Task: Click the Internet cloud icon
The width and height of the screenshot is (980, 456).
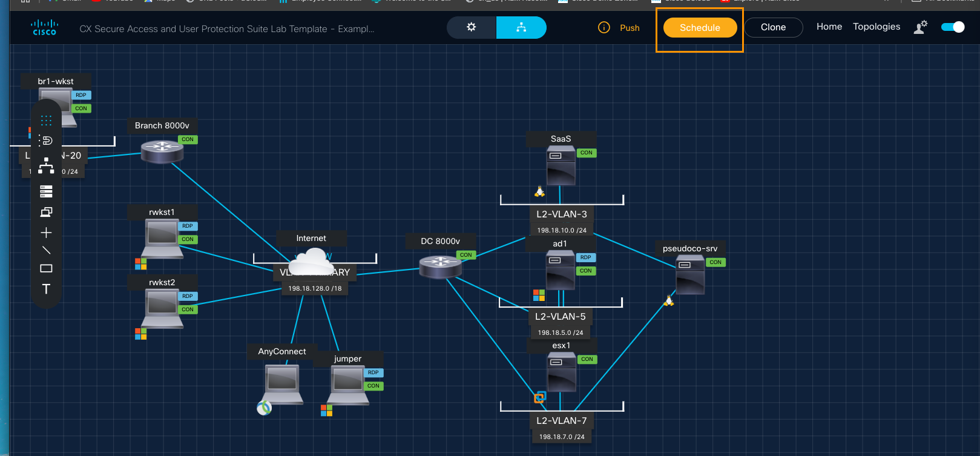Action: click(x=311, y=262)
